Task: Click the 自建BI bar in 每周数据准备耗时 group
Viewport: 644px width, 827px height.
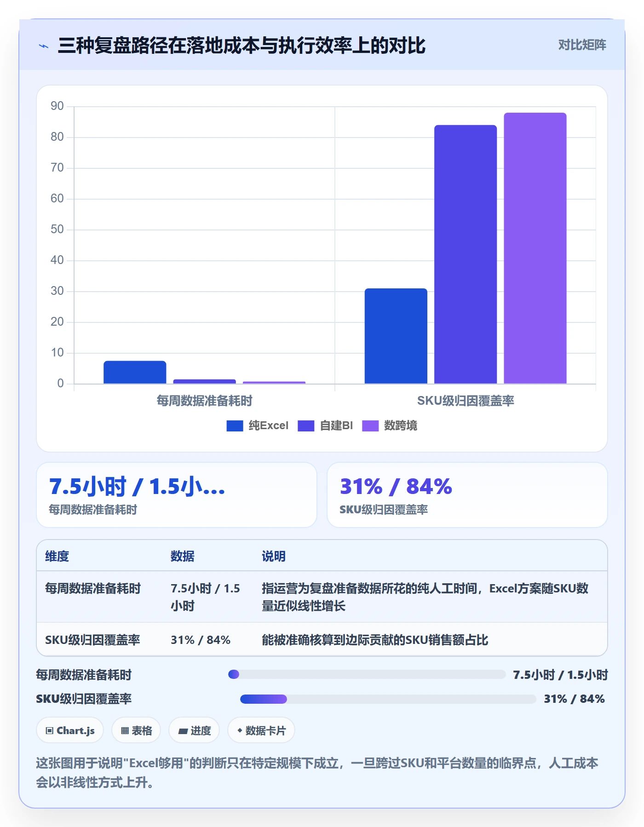Action: coord(204,381)
